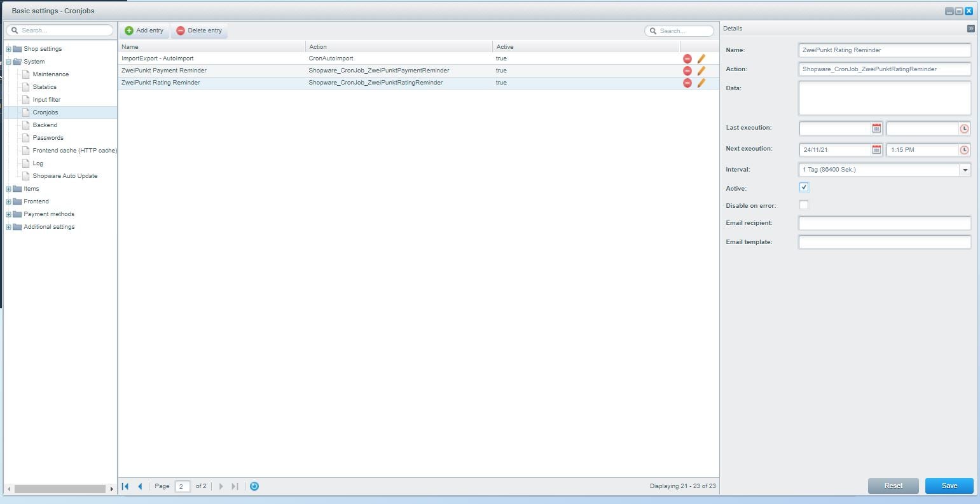Click the tree search field

[60, 30]
